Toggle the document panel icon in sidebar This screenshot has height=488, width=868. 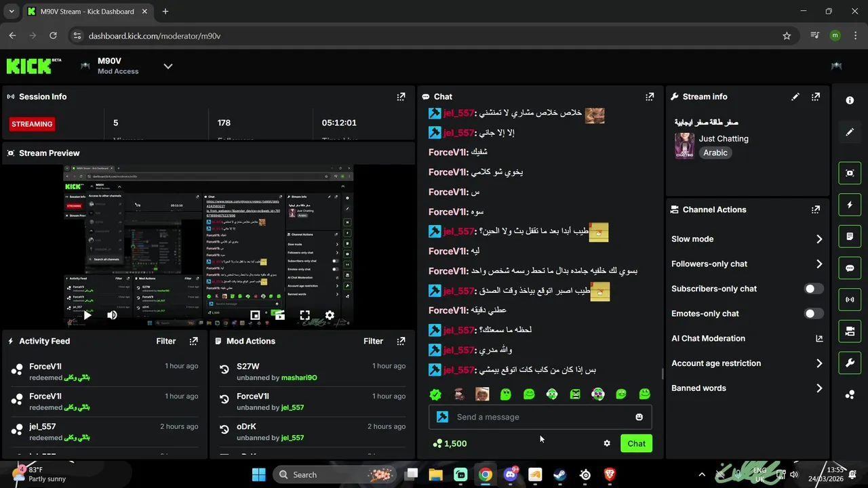(x=850, y=237)
